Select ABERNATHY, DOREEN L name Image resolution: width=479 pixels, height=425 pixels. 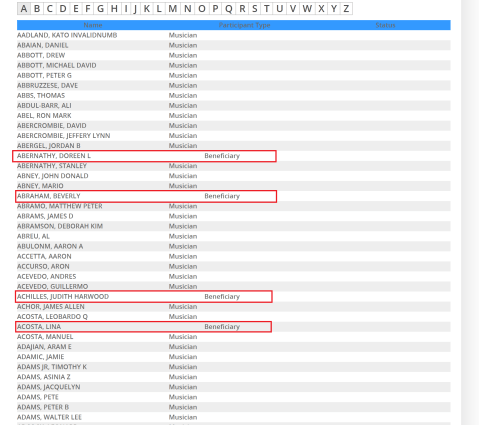[x=54, y=156]
